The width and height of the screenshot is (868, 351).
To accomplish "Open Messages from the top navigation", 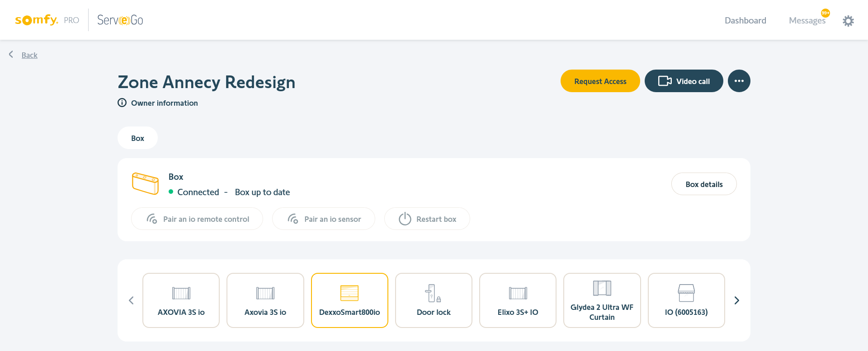I will pos(807,21).
